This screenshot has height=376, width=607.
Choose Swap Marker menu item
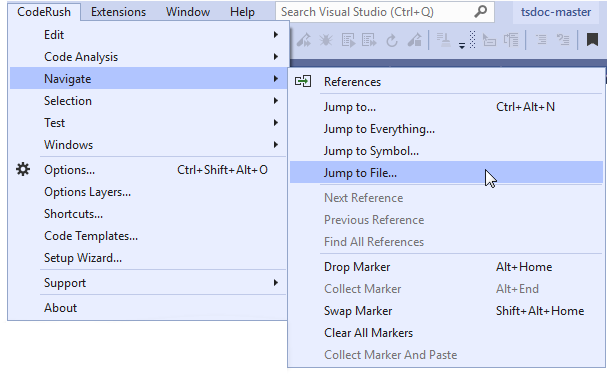pyautogui.click(x=446, y=311)
